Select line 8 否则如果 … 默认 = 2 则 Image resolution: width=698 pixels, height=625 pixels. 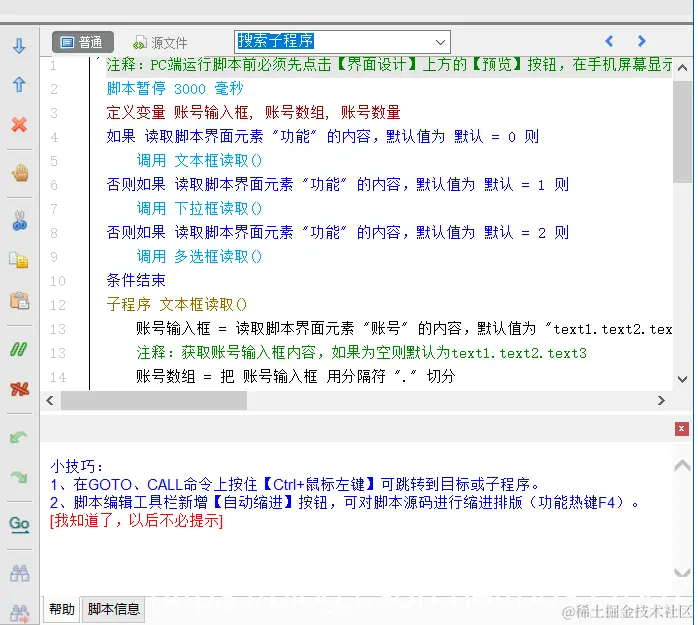337,233
